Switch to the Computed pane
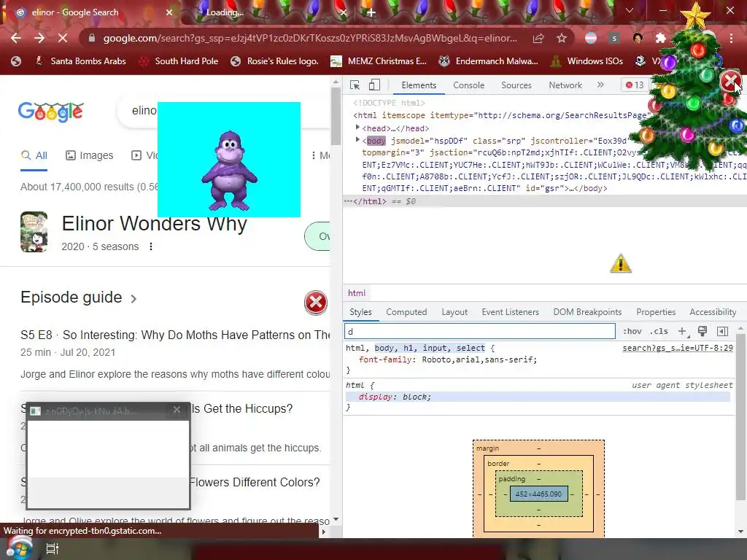This screenshot has height=560, width=747. 406,312
